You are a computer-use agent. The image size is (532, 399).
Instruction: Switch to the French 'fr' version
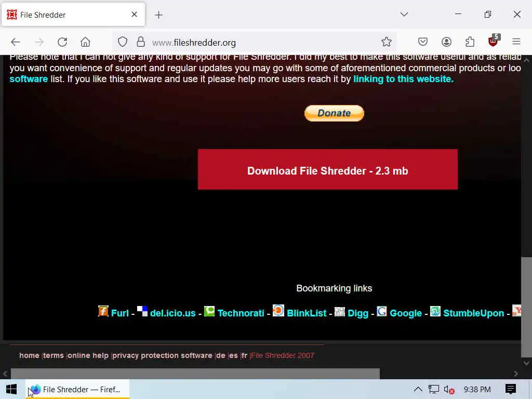[244, 355]
